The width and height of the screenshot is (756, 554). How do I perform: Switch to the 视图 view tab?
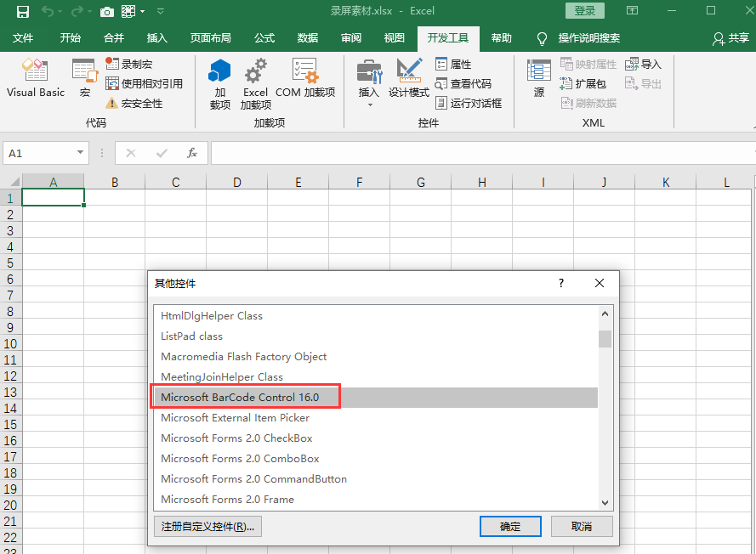point(394,38)
